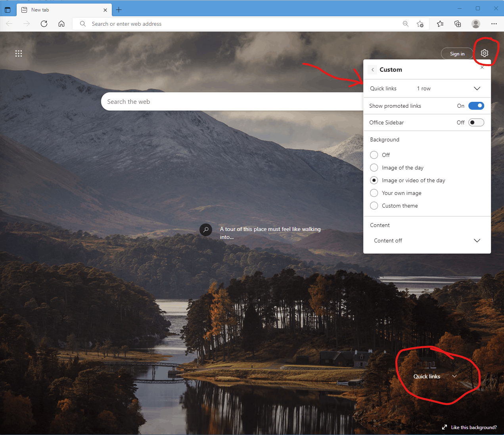The height and width of the screenshot is (435, 504).
Task: Open the app launcher grid
Action: pos(19,53)
